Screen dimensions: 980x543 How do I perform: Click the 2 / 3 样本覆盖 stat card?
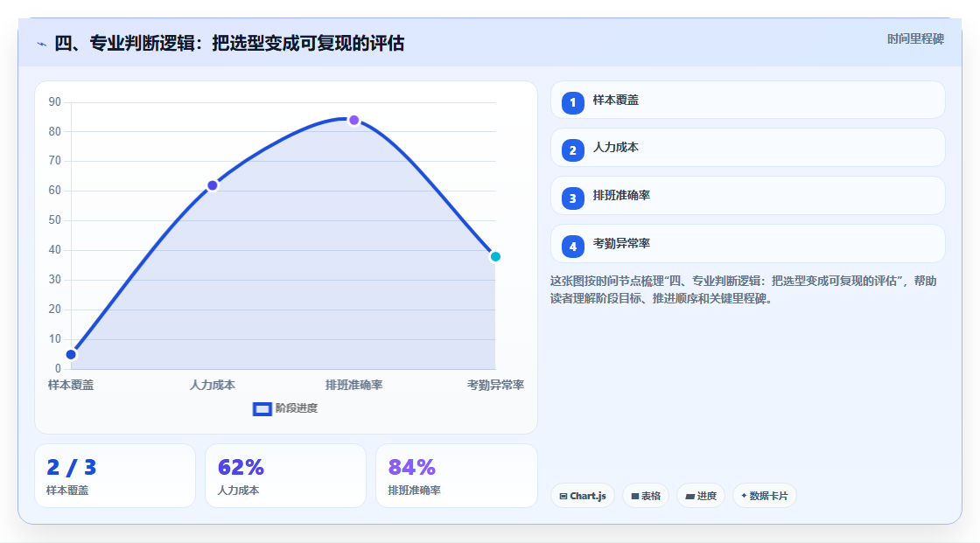tap(115, 476)
